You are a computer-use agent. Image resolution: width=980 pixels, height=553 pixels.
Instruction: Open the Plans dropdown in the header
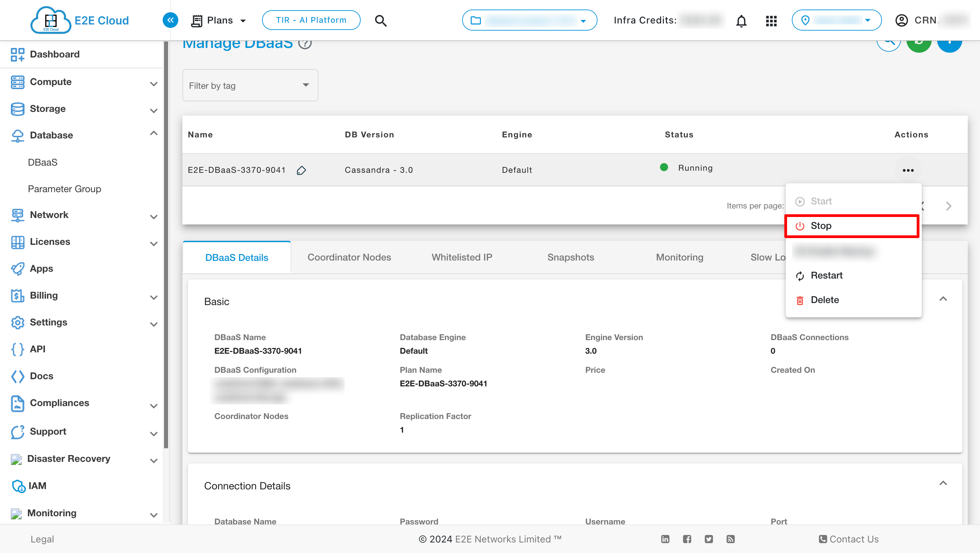pyautogui.click(x=219, y=20)
